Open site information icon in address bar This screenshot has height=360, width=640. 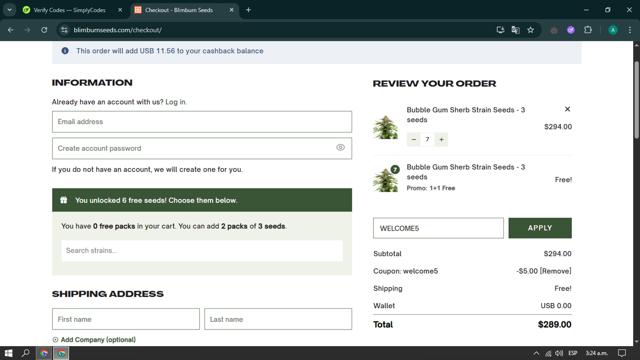(x=64, y=30)
